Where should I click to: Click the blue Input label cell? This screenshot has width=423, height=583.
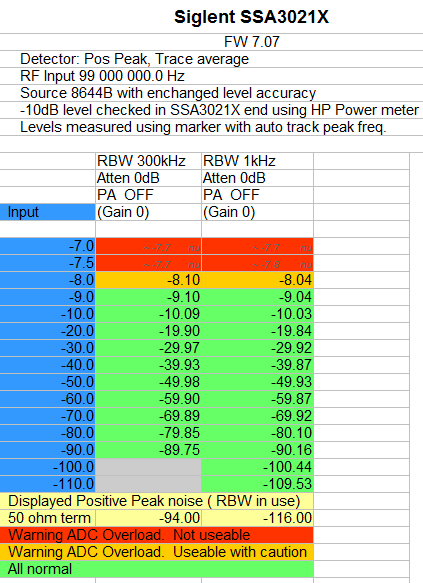tap(47, 212)
